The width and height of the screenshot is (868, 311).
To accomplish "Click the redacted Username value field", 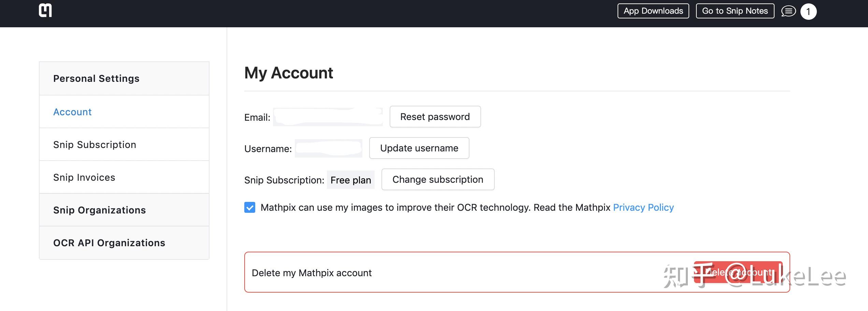I will [328, 148].
